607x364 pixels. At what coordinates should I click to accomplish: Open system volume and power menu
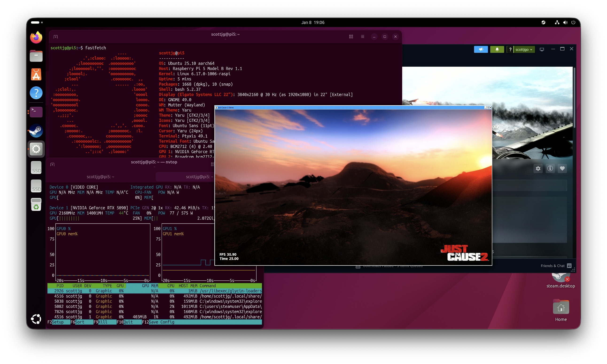(565, 22)
